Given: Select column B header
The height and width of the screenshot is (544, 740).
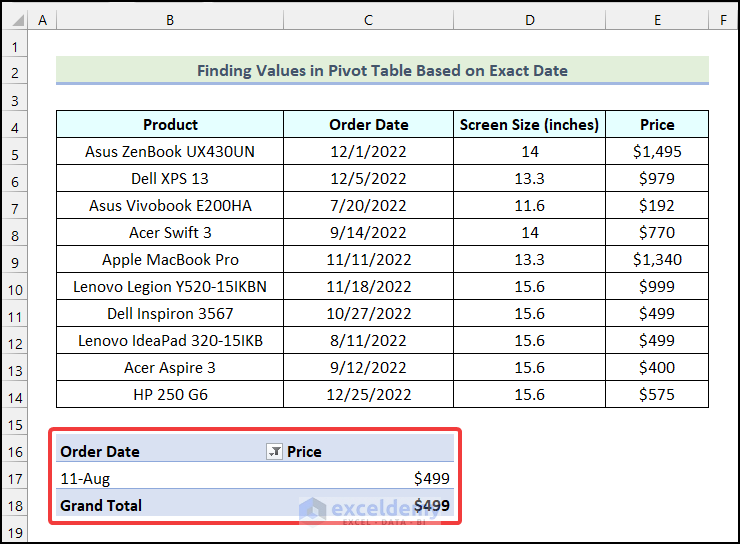Looking at the screenshot, I should coord(170,20).
